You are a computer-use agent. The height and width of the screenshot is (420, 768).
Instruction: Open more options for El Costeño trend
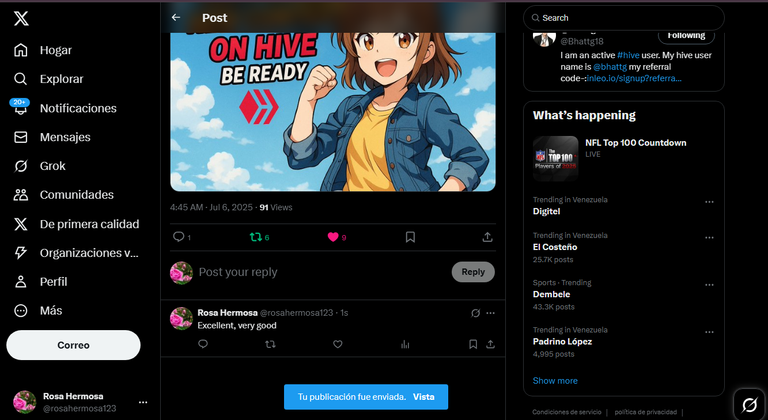(x=709, y=238)
